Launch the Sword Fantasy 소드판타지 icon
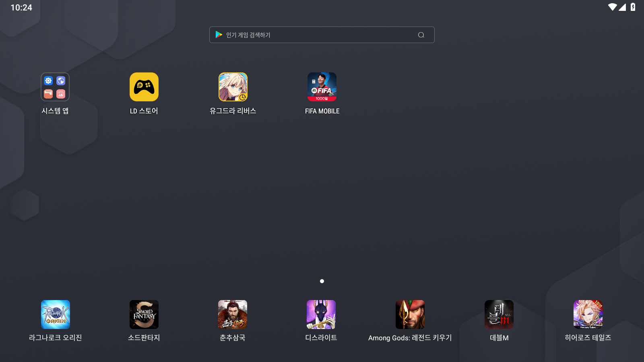This screenshot has width=644, height=362. coord(144,315)
